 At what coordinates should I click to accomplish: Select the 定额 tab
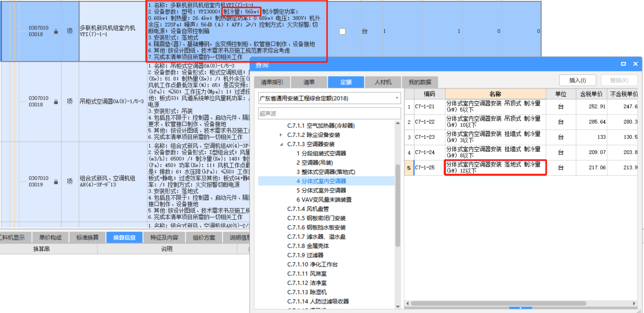(346, 82)
